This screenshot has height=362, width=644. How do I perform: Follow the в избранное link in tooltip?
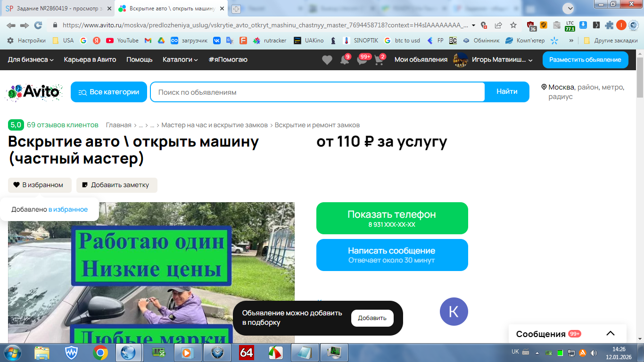point(68,210)
